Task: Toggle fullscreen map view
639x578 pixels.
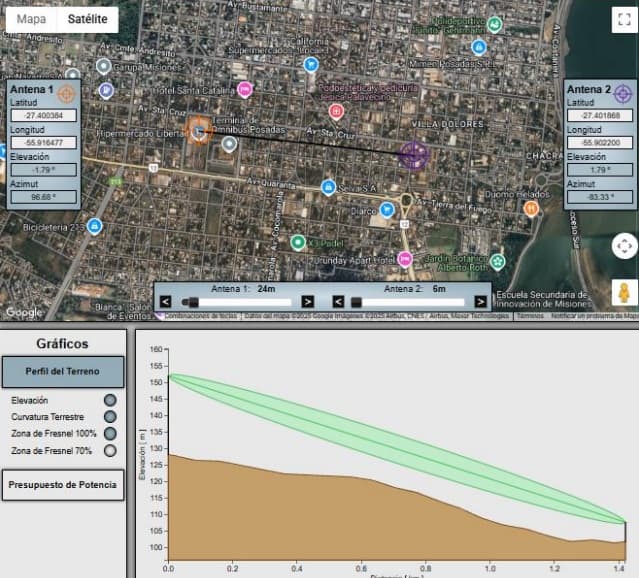Action: (624, 19)
